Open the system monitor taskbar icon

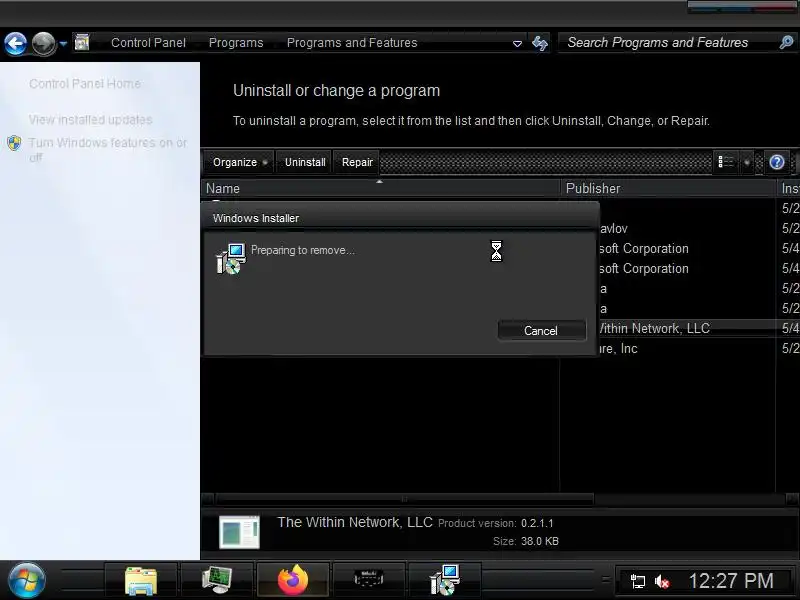tap(217, 581)
